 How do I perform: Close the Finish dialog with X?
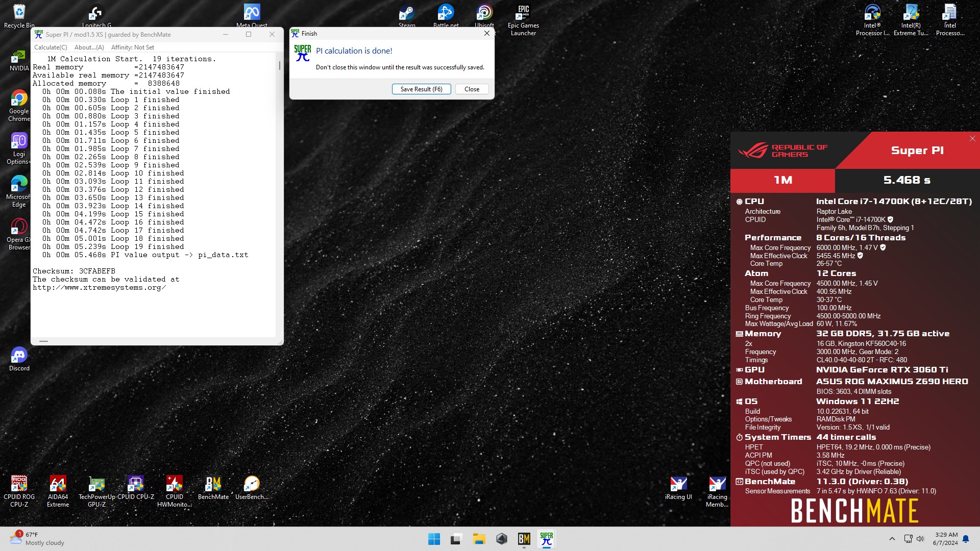tap(486, 33)
